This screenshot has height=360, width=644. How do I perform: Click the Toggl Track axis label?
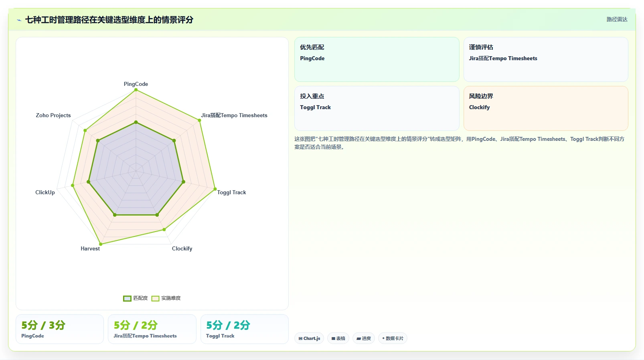point(231,192)
